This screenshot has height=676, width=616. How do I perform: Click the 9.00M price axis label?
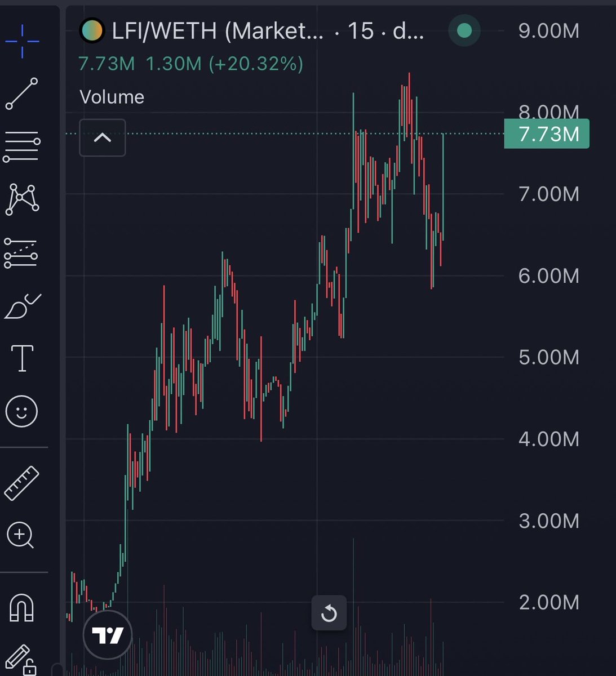549,30
